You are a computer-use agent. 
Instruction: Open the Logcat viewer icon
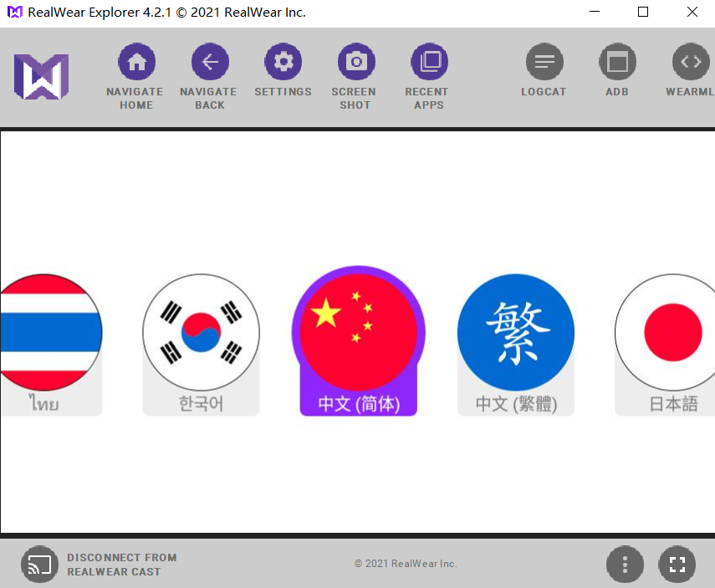click(x=544, y=63)
